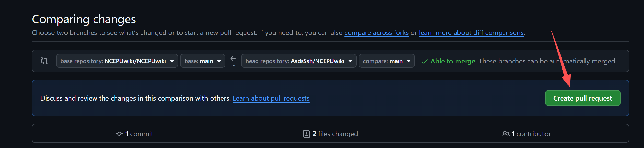The height and width of the screenshot is (148, 644).
Task: Open the compare across forks link
Action: click(x=376, y=32)
